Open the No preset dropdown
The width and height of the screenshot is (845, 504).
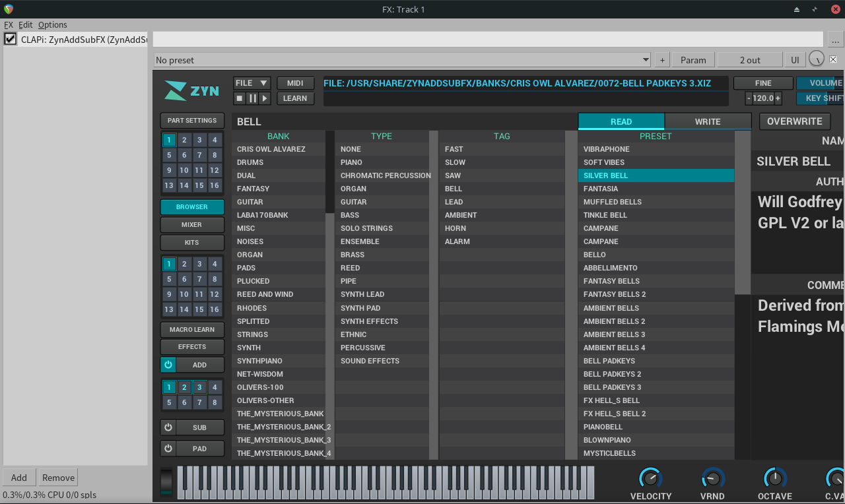(403, 60)
